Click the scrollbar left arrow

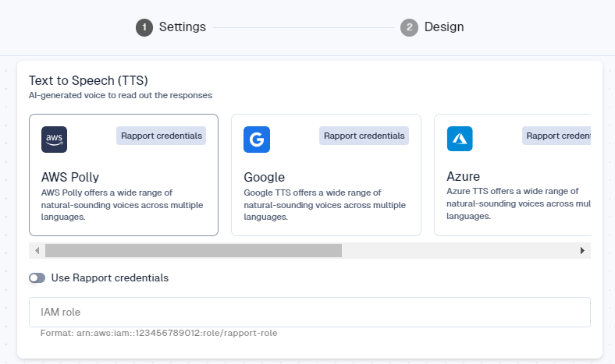37,250
